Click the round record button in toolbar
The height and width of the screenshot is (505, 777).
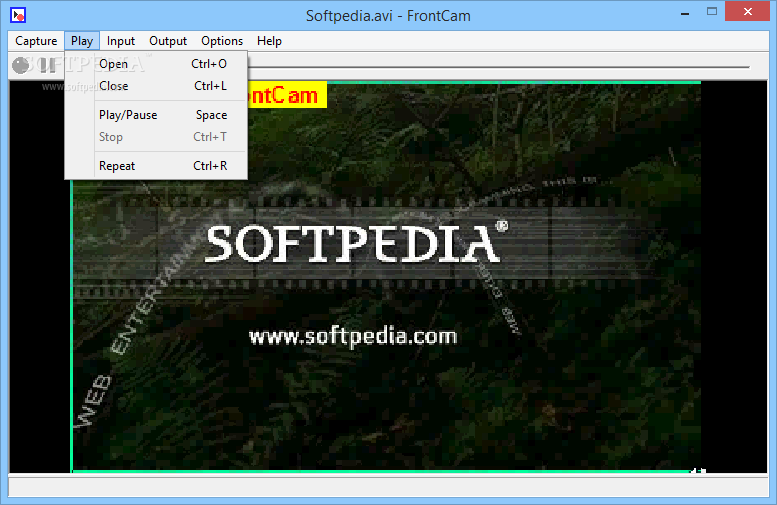tap(21, 65)
